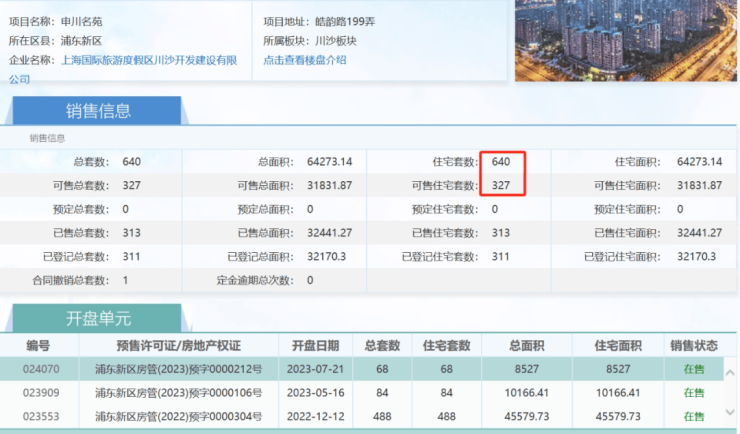Click the 点击查看楼盘介绍 link

coord(305,60)
